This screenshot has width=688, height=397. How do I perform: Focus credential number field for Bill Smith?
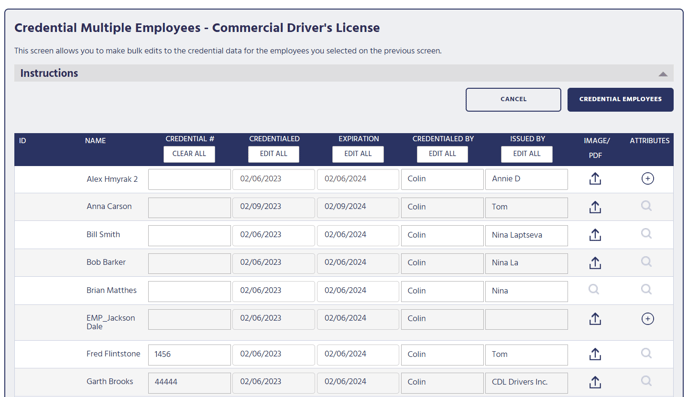189,236
